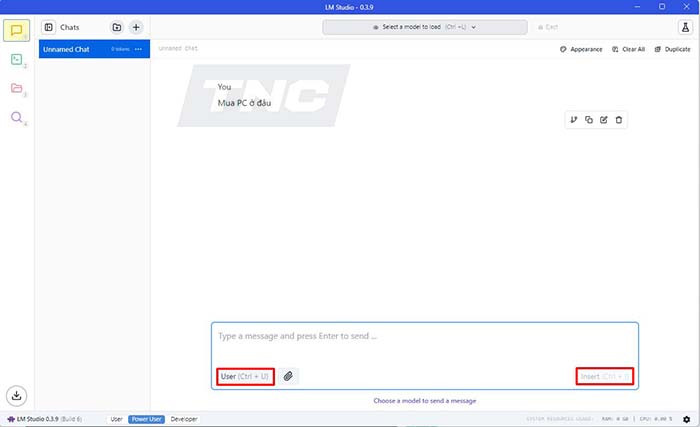Create a new chat folder
Screen dimensions: 700x427
[117, 27]
